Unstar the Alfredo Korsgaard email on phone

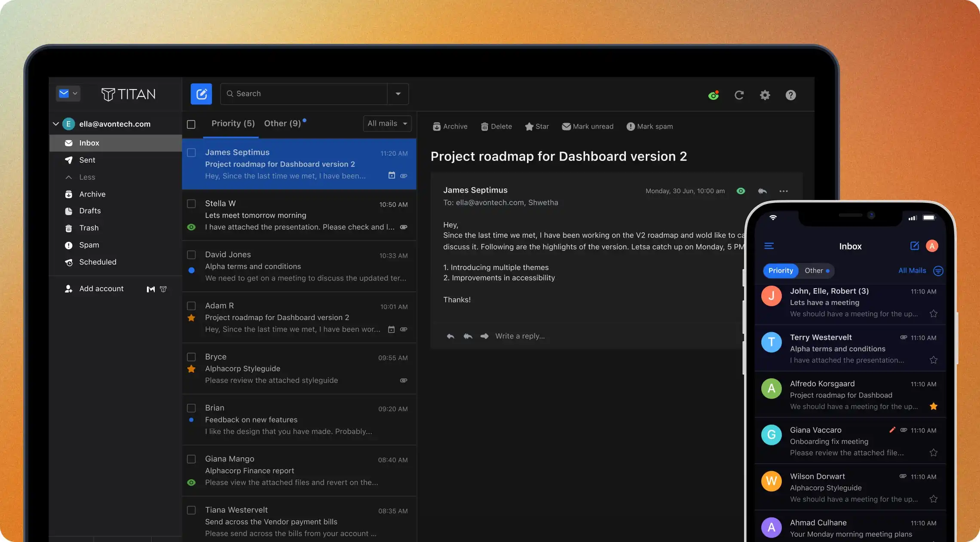click(933, 406)
